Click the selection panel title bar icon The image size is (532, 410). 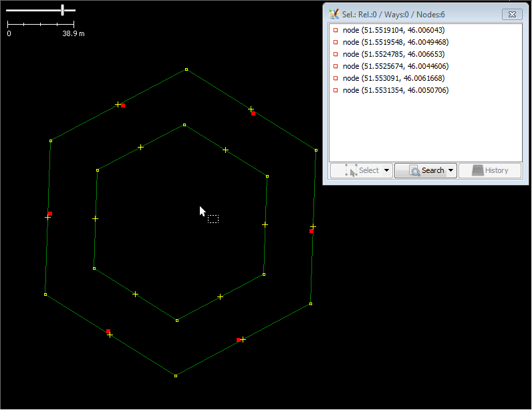334,13
